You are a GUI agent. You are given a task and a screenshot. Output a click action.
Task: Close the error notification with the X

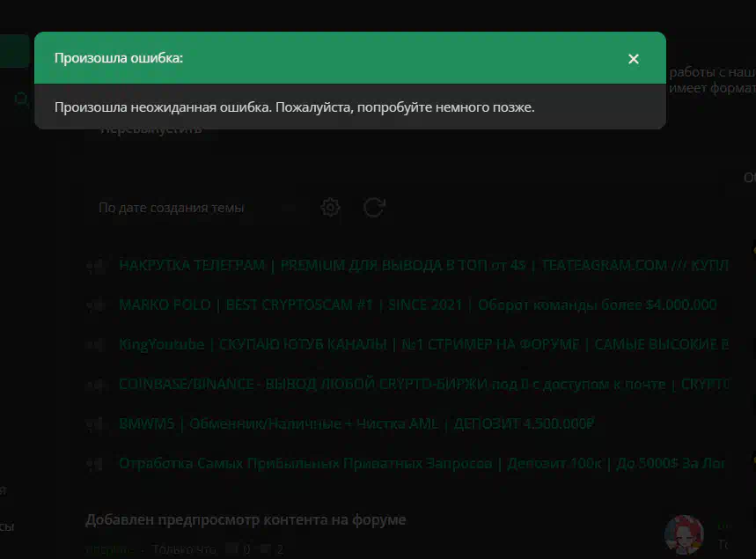click(633, 59)
